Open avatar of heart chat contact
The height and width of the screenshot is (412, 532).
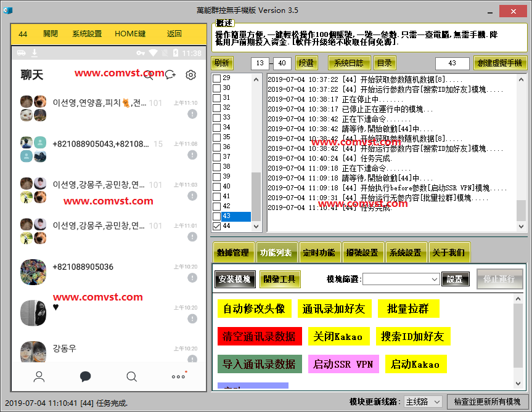coord(33,313)
